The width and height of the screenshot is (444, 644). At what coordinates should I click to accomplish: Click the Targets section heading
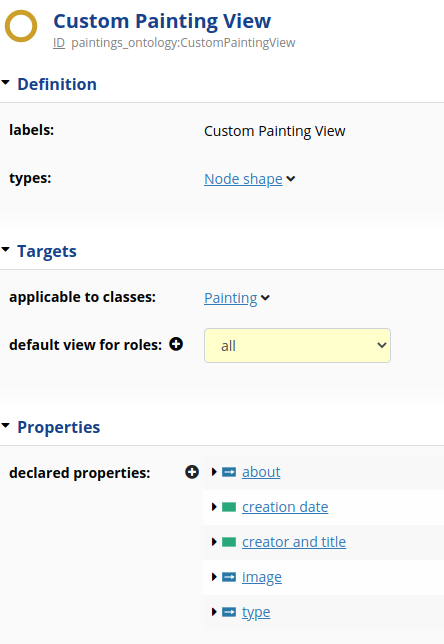pos(47,251)
